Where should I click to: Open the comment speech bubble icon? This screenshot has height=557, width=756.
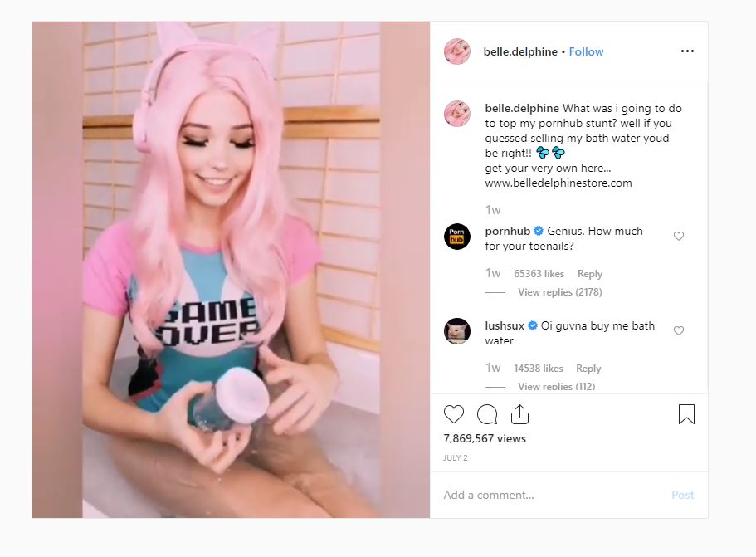487,414
